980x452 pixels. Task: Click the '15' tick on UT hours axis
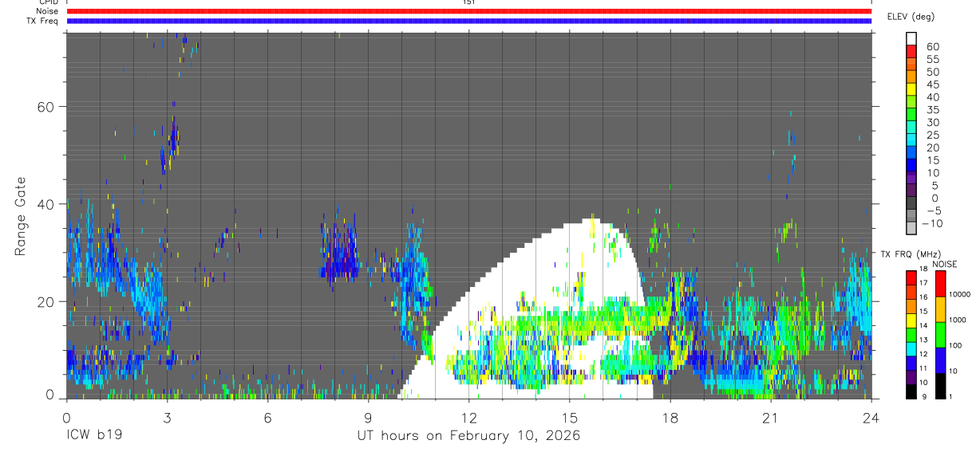click(x=569, y=417)
